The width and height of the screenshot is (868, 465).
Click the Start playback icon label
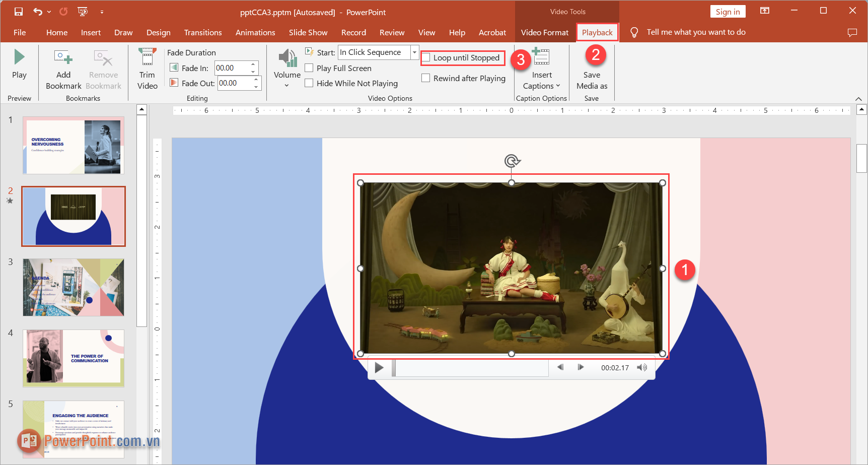310,51
